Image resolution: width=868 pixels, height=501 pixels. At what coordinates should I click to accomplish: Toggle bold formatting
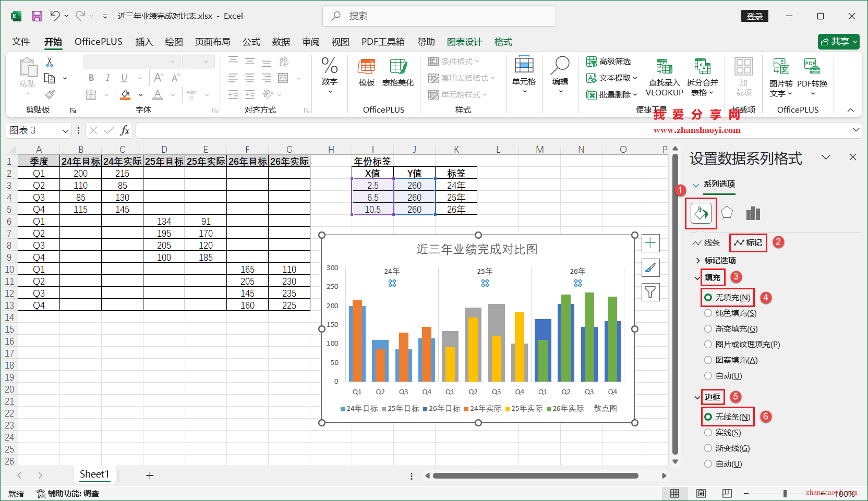91,78
